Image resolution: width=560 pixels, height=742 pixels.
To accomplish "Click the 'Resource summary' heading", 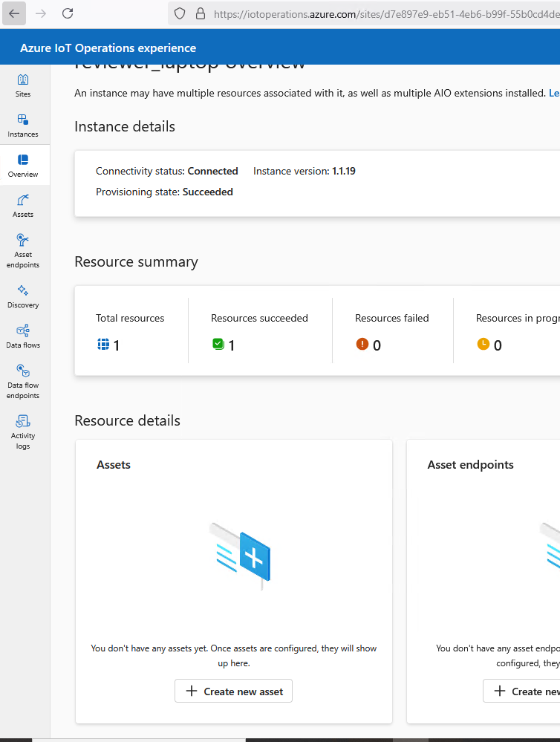I will [137, 261].
